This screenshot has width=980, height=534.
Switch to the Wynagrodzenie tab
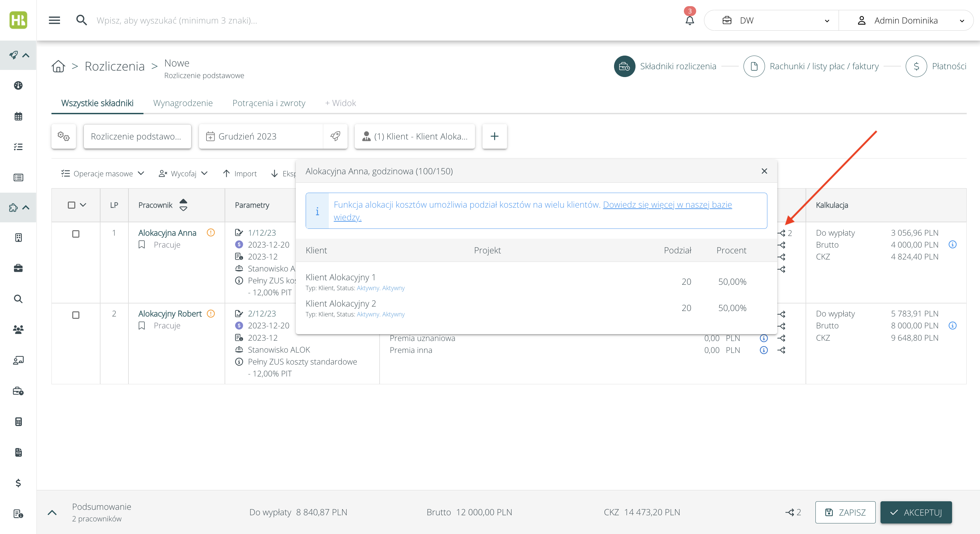click(183, 103)
